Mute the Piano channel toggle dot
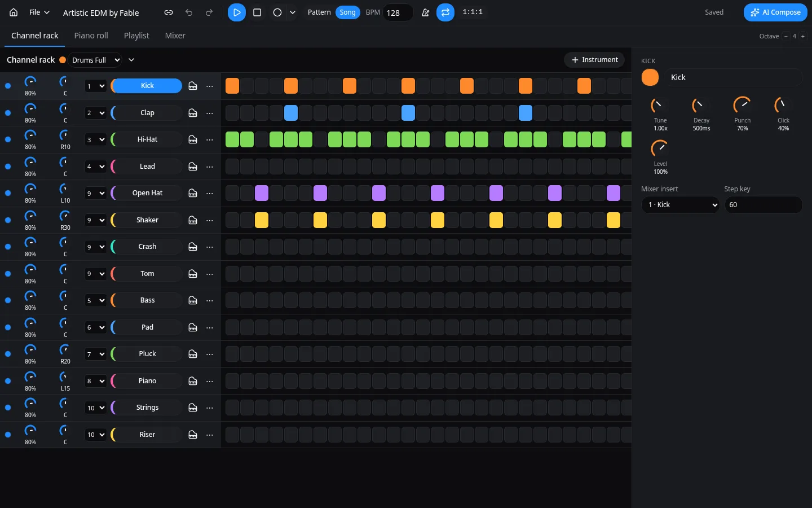This screenshot has width=812, height=508. click(8, 381)
